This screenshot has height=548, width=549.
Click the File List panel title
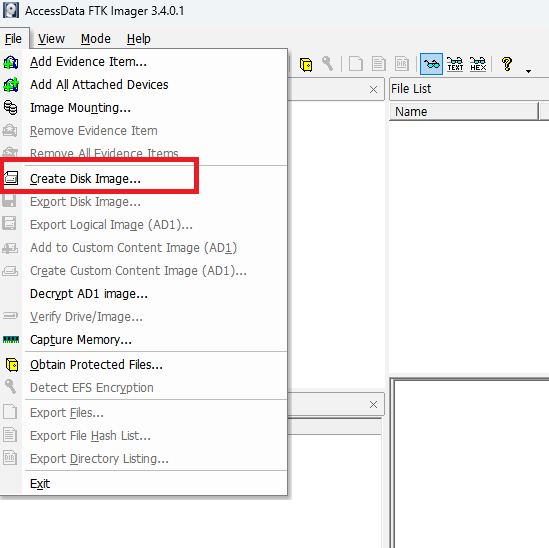click(x=411, y=89)
